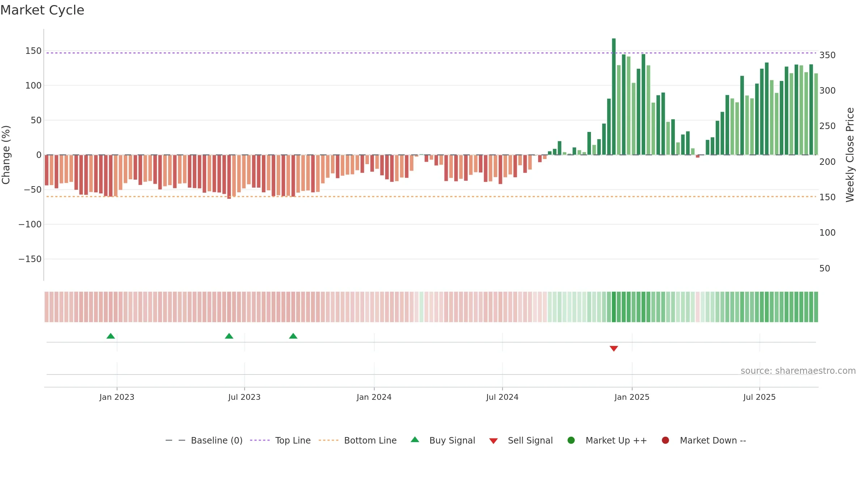Click the gray dashed baseline sample in the legend
This screenshot has height=488, width=868.
pos(175,440)
